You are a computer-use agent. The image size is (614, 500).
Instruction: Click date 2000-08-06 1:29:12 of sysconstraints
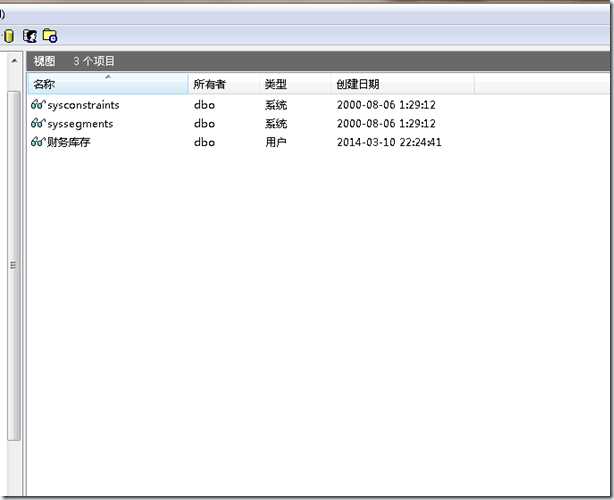point(386,105)
